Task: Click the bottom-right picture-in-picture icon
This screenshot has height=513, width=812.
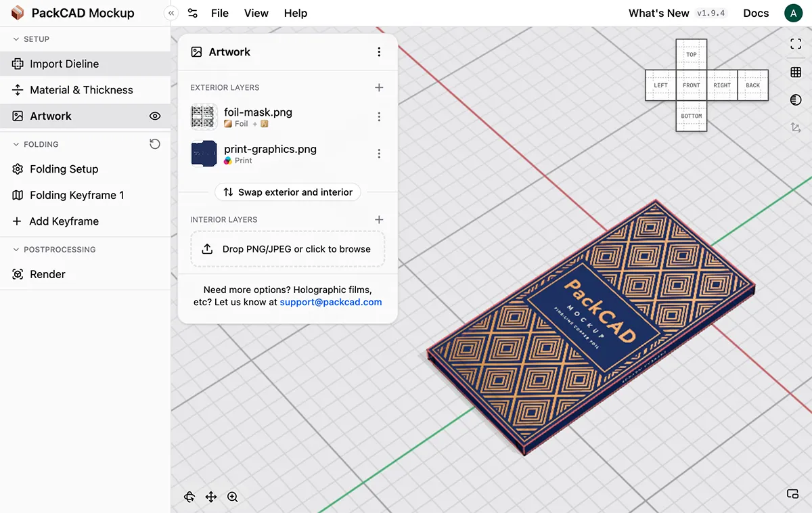Action: (793, 494)
